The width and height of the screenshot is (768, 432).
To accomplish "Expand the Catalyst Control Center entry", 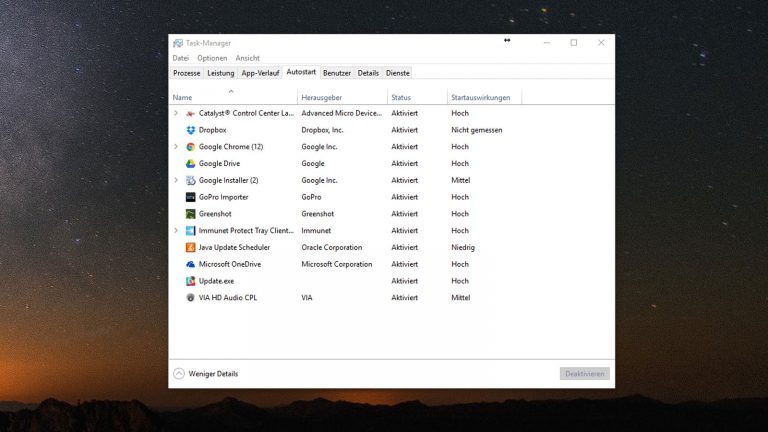I will (176, 113).
